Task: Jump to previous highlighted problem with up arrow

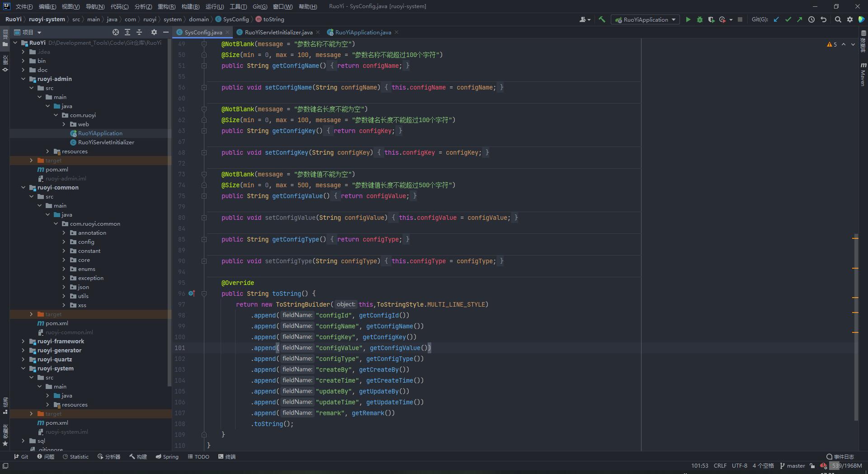Action: [x=844, y=44]
